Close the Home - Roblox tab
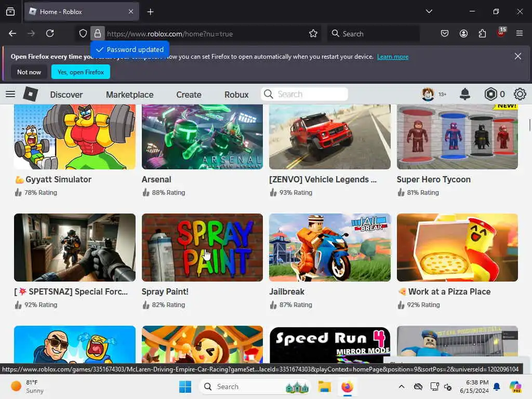The width and height of the screenshot is (532, 399). coord(131,12)
